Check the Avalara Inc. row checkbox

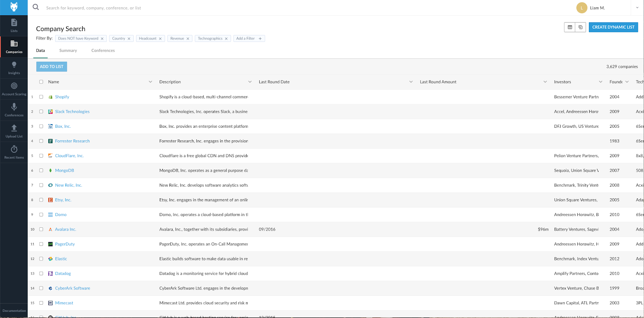(41, 229)
